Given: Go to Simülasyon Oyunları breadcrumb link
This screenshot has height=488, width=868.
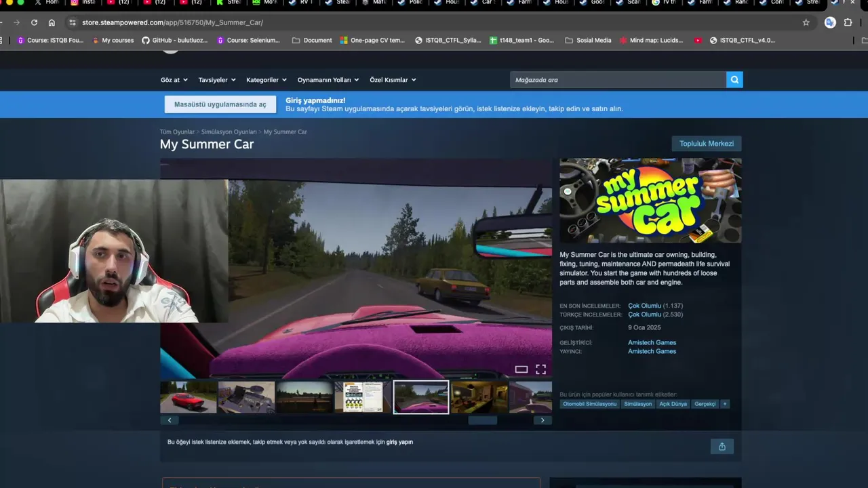Looking at the screenshot, I should (x=229, y=132).
